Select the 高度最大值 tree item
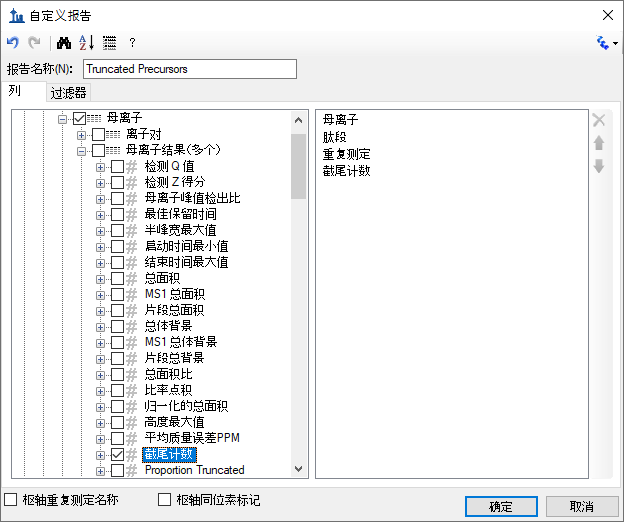624x522 pixels. pyautogui.click(x=174, y=422)
